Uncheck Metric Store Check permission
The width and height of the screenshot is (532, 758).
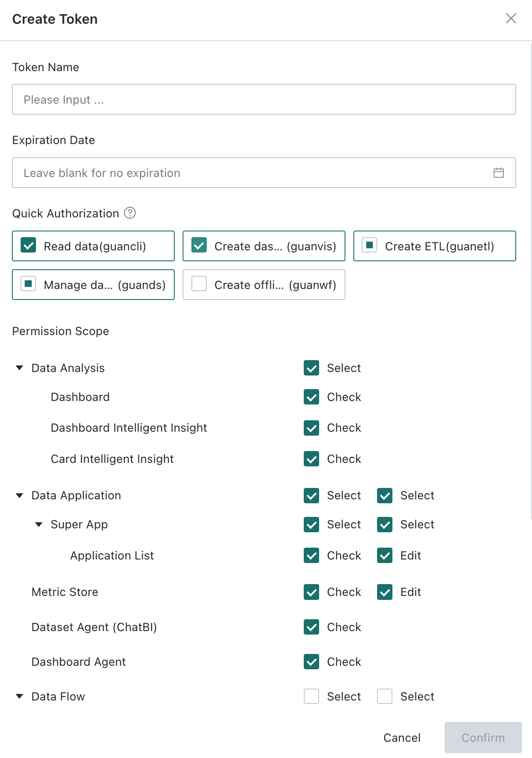click(312, 592)
